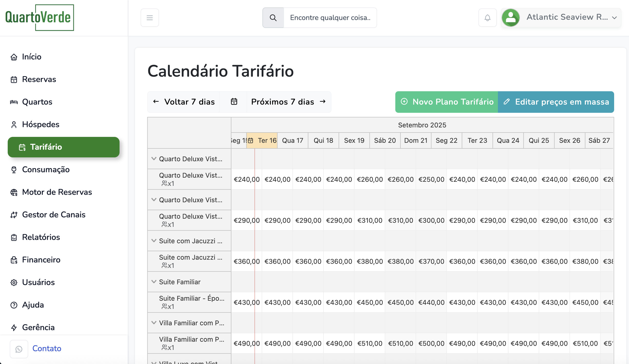
Task: Click the green user avatar icon
Action: click(x=510, y=18)
